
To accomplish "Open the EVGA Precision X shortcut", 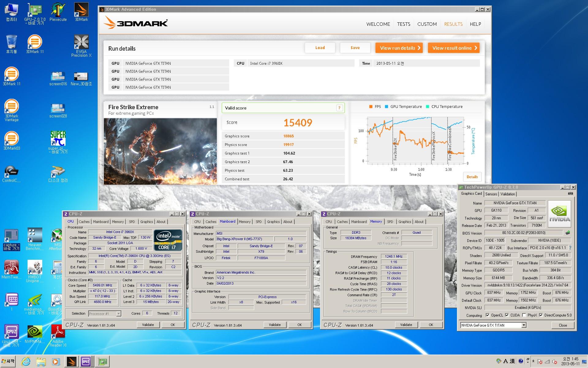I will 81,46.
